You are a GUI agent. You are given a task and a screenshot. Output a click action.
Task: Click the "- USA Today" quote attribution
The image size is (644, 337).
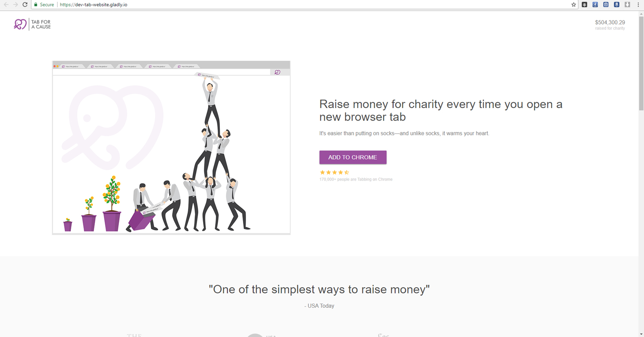319,306
